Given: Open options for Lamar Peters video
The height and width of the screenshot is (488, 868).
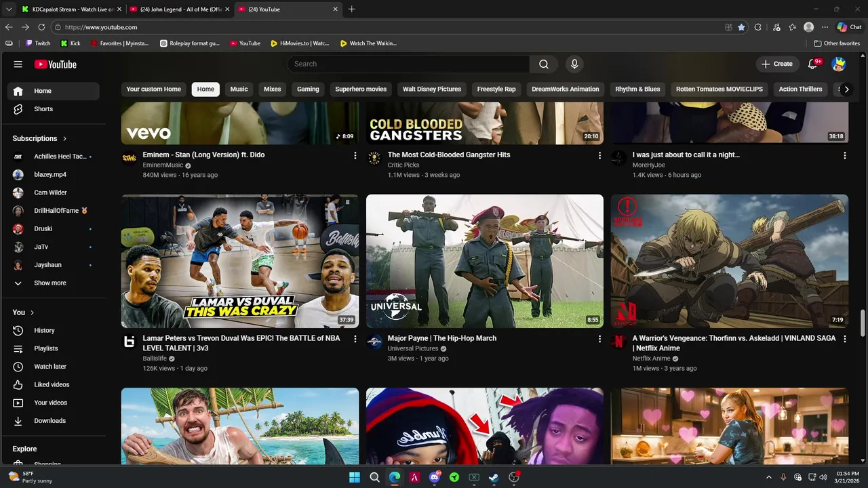Looking at the screenshot, I should 355,338.
